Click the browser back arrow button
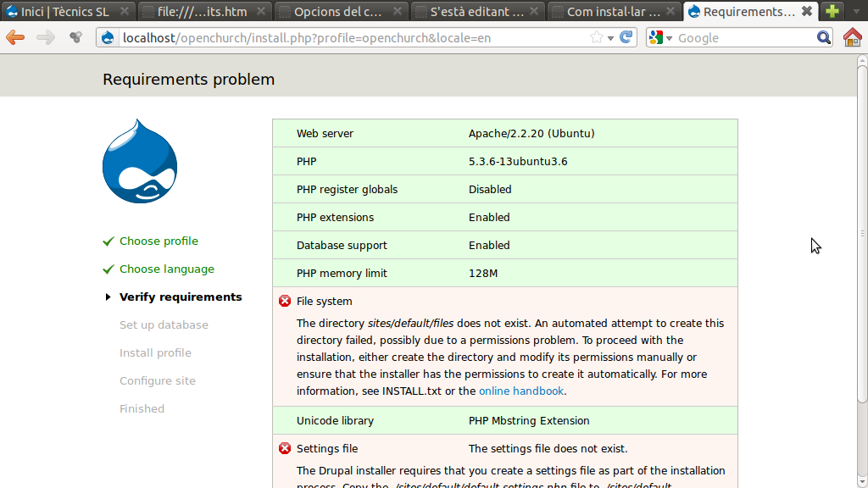 (15, 37)
